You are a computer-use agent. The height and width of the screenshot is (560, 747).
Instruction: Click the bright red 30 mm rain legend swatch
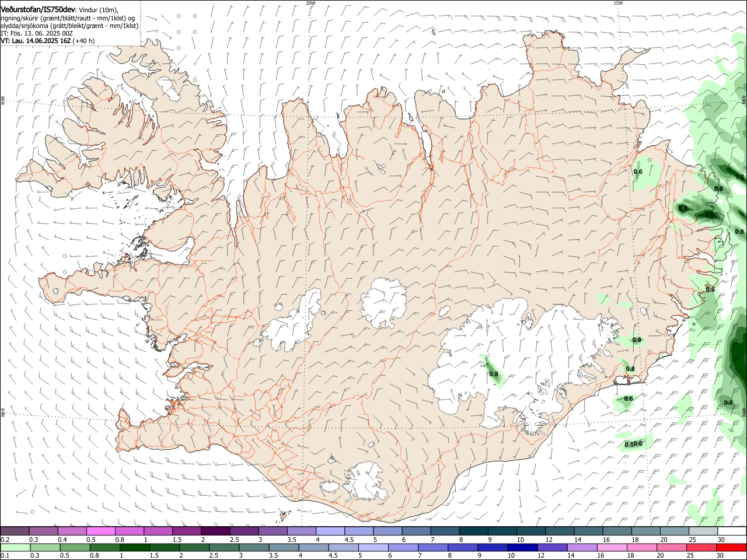(x=732, y=548)
